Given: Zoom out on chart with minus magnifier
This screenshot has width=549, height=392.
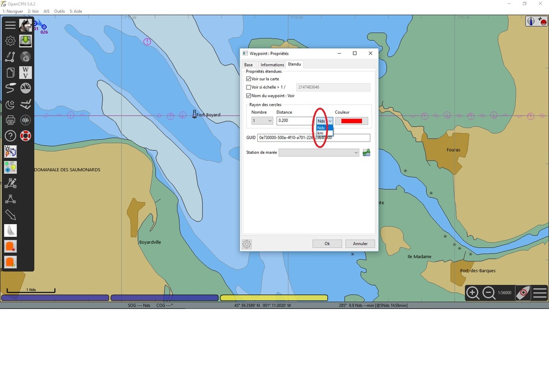Looking at the screenshot, I should pyautogui.click(x=489, y=293).
